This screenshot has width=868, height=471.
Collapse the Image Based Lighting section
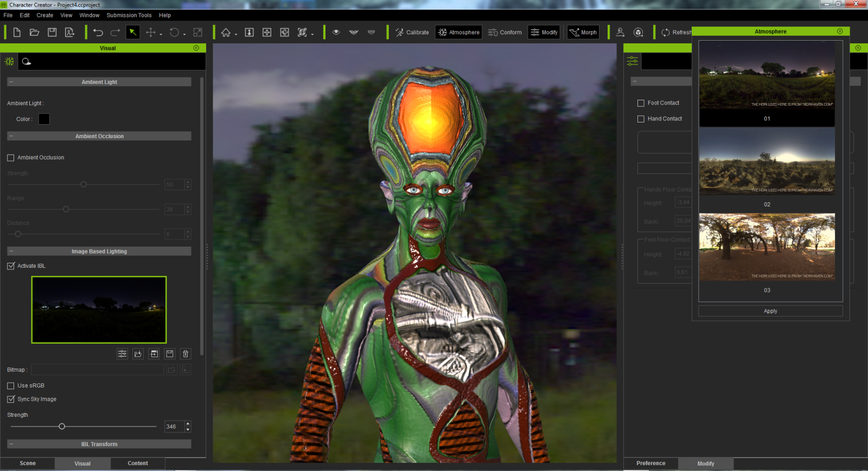click(11, 251)
